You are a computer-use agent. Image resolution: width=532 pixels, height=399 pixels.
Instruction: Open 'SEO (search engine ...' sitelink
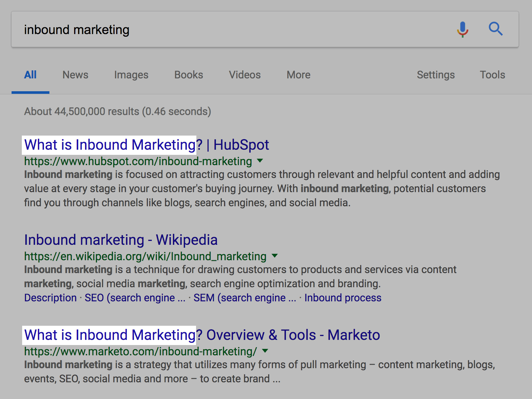tap(135, 298)
